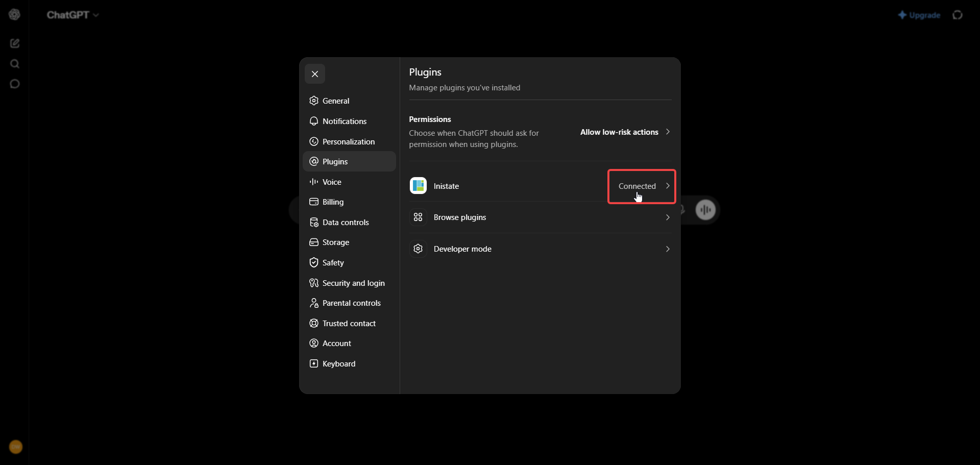The image size is (980, 465).
Task: Click the Inistate plugin icon
Action: tap(418, 186)
